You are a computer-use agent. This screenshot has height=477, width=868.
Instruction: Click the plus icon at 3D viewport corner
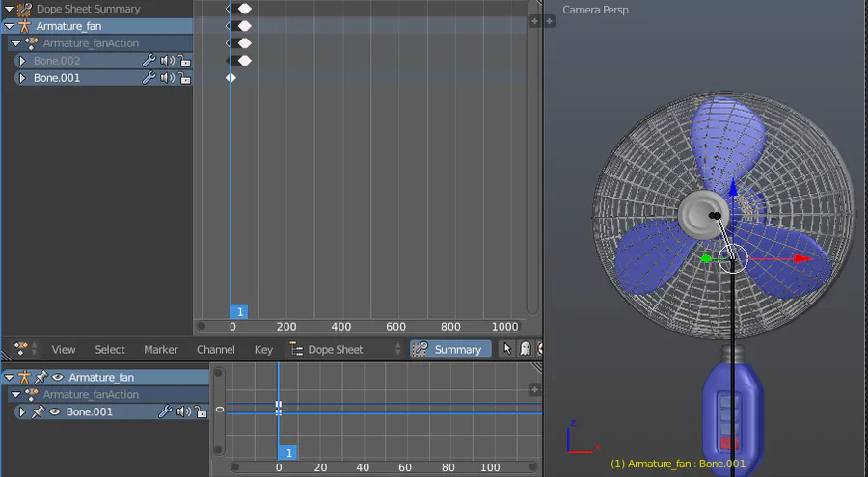pos(549,21)
